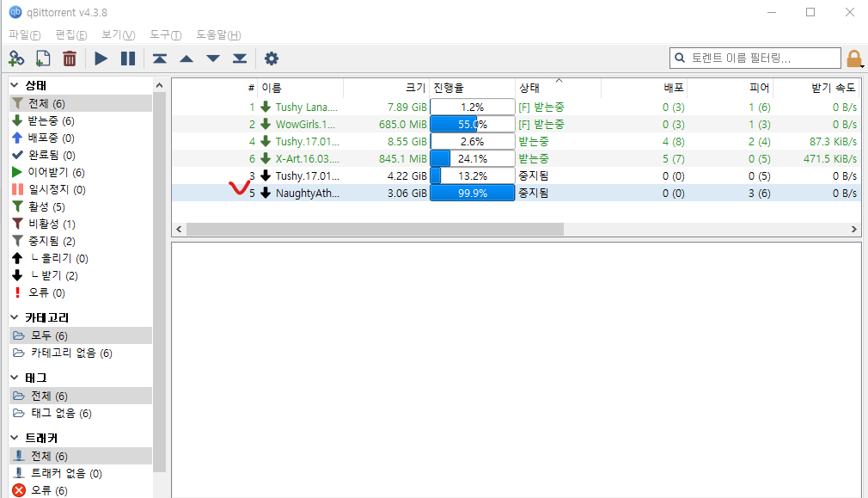Click the delete torrent trash icon
Screen dimensions: 868x498
coord(70,58)
